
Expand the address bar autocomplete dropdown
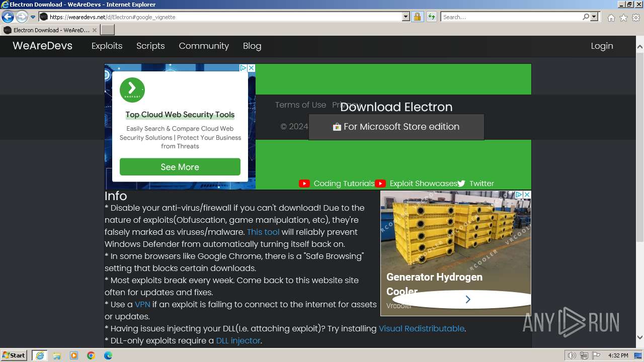click(x=406, y=17)
